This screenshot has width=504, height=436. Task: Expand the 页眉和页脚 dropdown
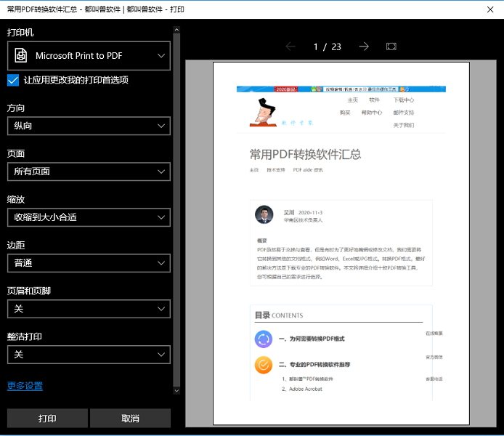[x=89, y=309]
